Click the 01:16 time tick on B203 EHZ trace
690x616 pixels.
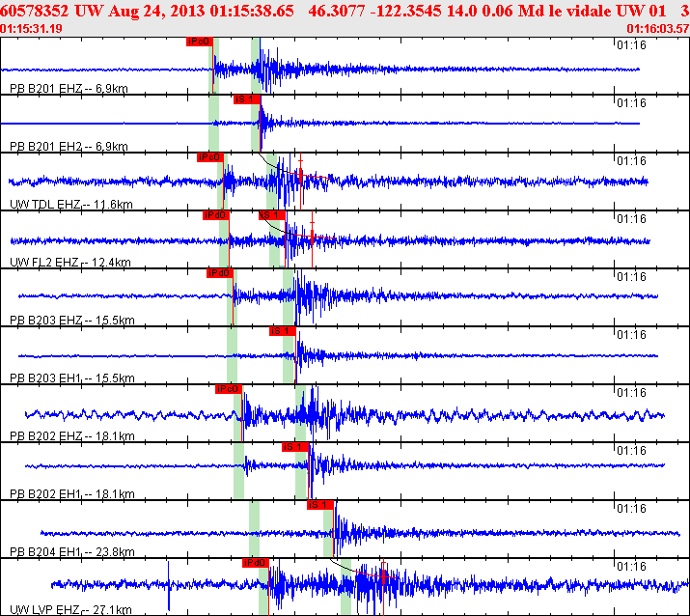click(631, 277)
